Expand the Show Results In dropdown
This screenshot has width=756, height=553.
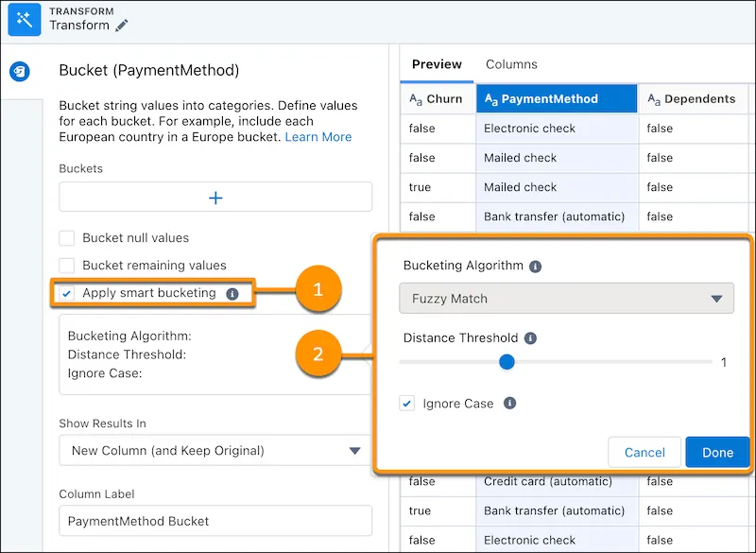pyautogui.click(x=215, y=451)
